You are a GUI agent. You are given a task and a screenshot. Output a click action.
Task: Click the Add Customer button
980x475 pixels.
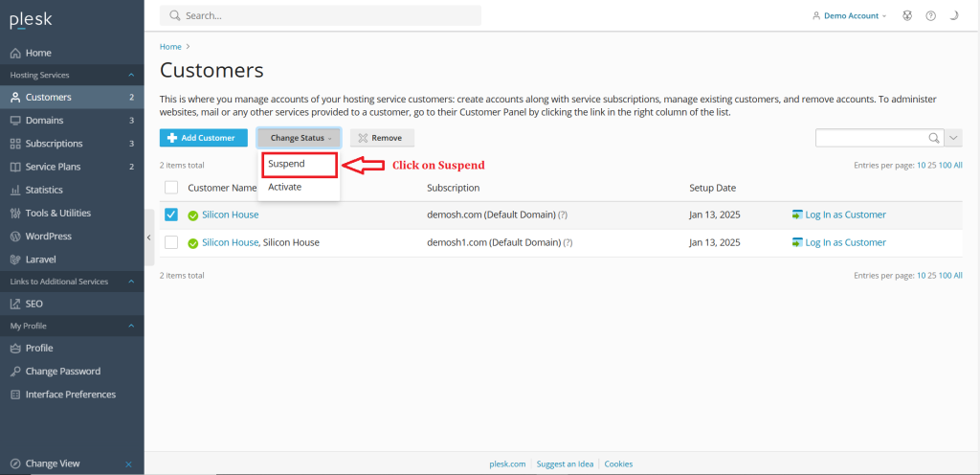203,138
